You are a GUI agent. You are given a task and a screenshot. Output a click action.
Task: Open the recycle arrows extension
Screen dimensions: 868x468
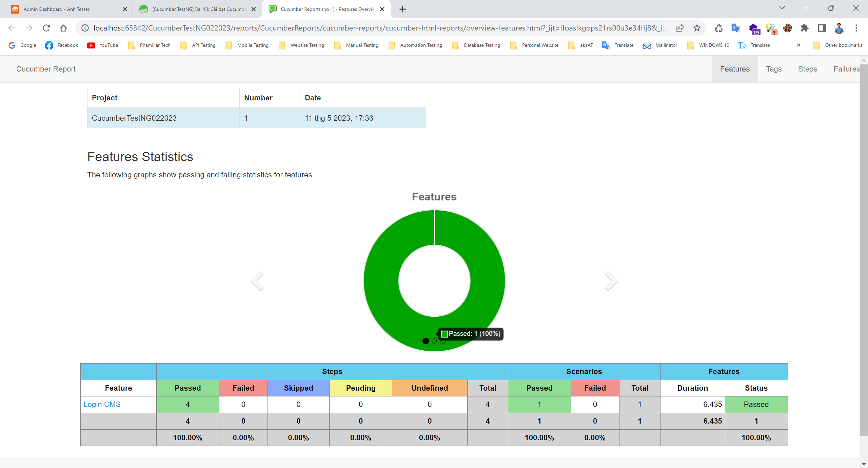click(718, 28)
